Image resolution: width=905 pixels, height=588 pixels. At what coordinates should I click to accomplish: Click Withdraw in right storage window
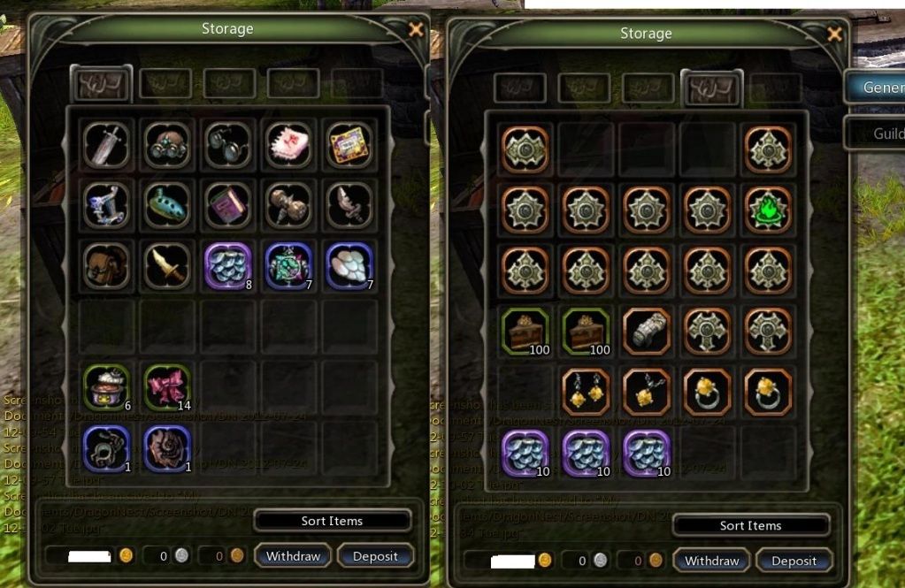pos(711,561)
